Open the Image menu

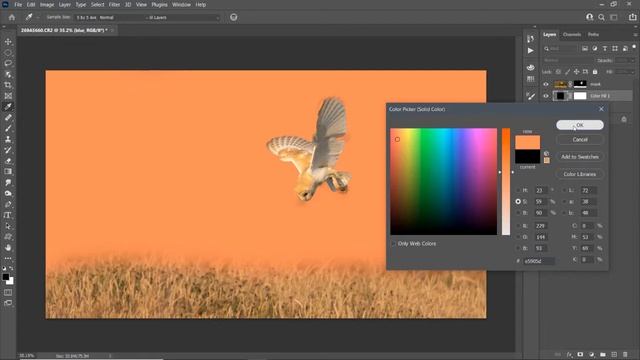pos(47,4)
